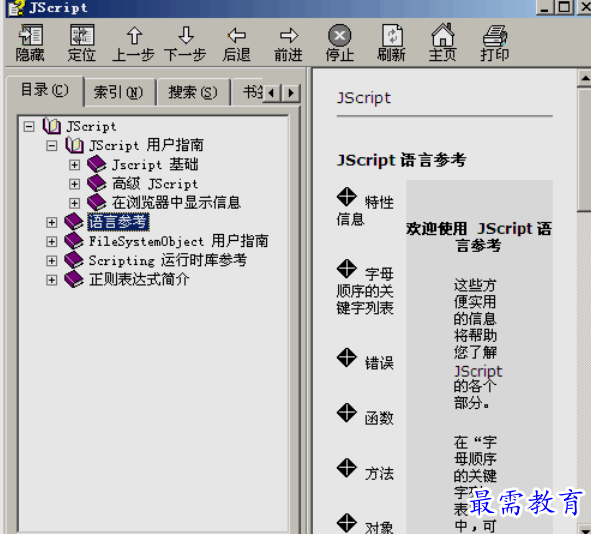Expand the 正则表达式简介 node

(51, 280)
